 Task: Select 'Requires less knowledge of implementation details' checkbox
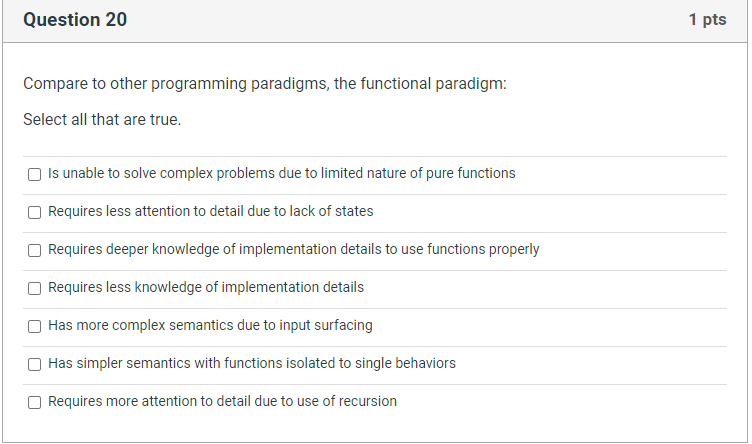click(34, 288)
